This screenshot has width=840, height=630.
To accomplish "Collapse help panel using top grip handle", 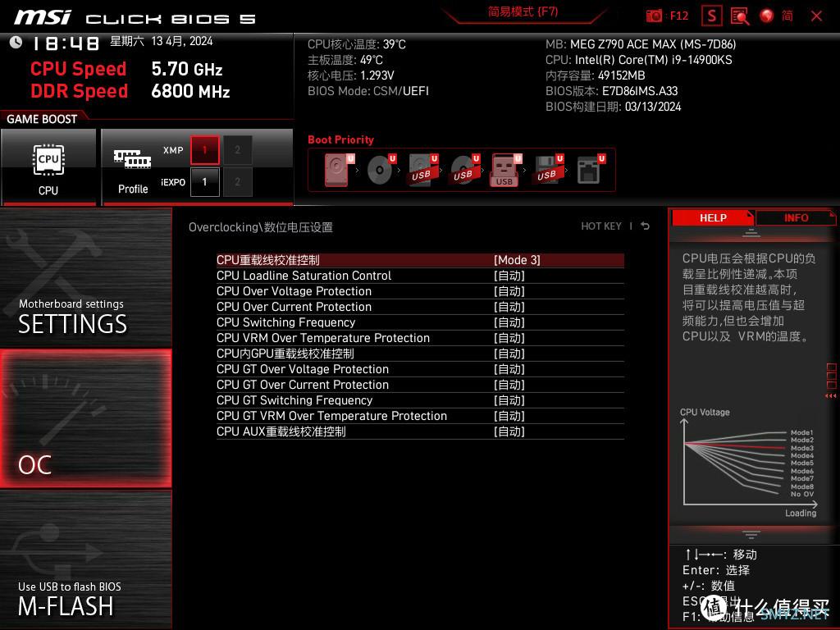I will [x=751, y=232].
